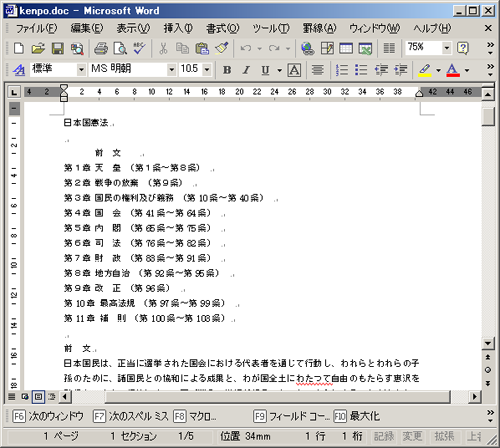Image resolution: width=500 pixels, height=448 pixels.
Task: Open the ファイル(F) menu
Action: [x=36, y=28]
